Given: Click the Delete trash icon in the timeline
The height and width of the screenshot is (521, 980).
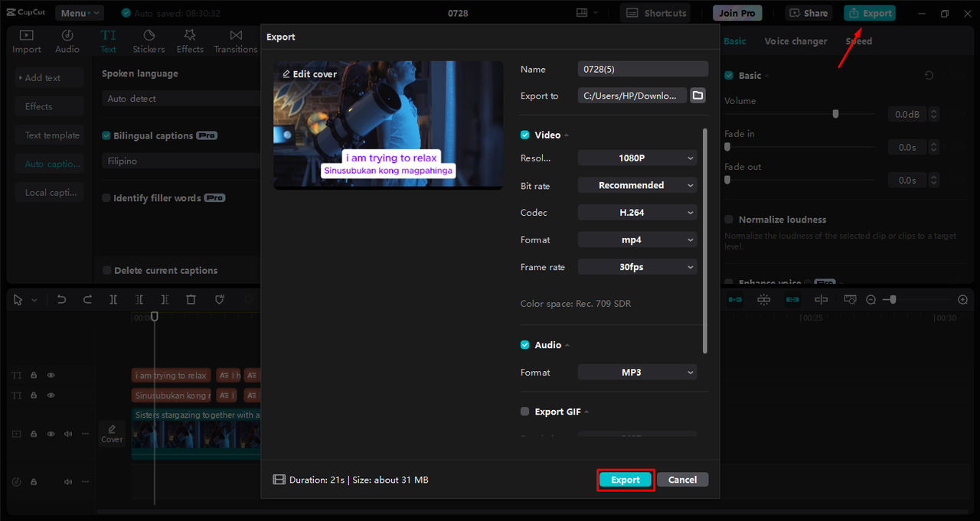Looking at the screenshot, I should (191, 300).
